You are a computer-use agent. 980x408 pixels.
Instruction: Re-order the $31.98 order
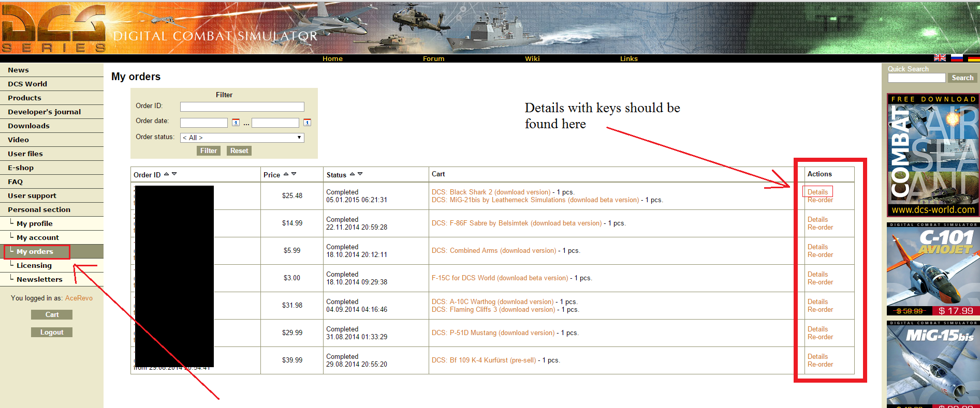click(x=820, y=310)
